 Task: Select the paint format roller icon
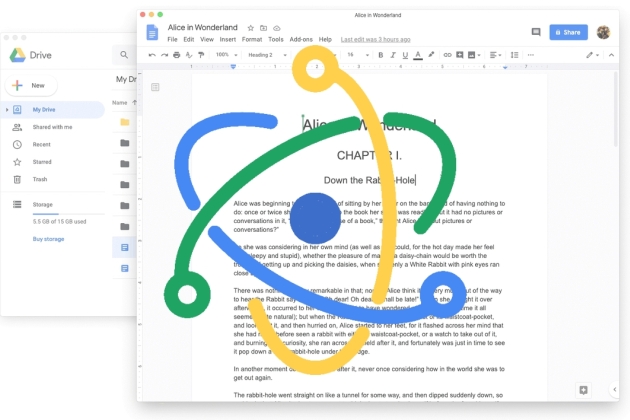(x=201, y=55)
